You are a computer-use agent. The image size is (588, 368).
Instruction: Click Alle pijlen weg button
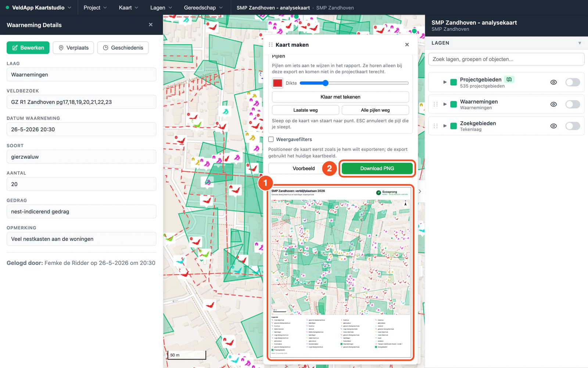(375, 110)
